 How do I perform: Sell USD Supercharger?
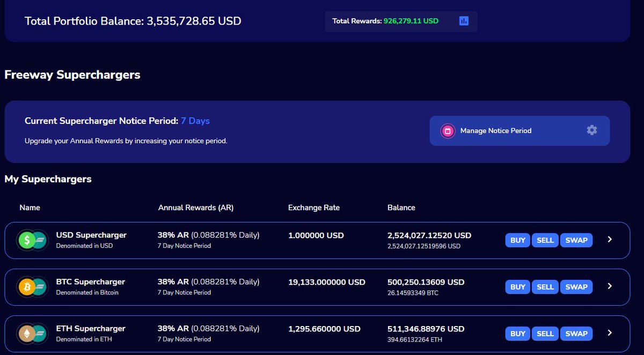(x=545, y=240)
